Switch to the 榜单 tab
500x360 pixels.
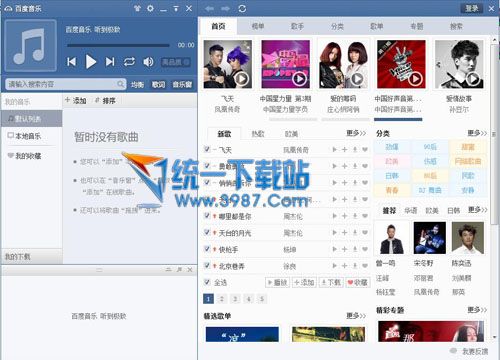tap(258, 26)
